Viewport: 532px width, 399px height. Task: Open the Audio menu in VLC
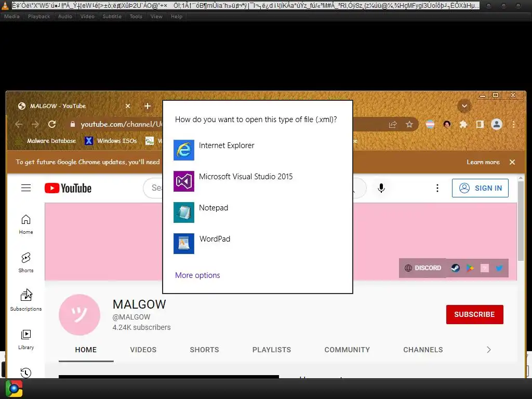pyautogui.click(x=65, y=16)
